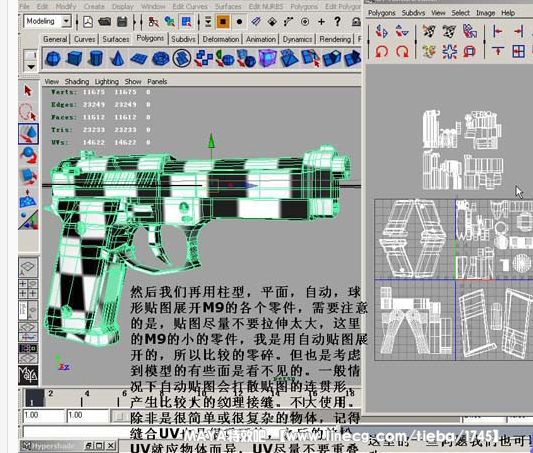Choose the Rotate tool in toolbox
The image size is (533, 453).
[28, 156]
